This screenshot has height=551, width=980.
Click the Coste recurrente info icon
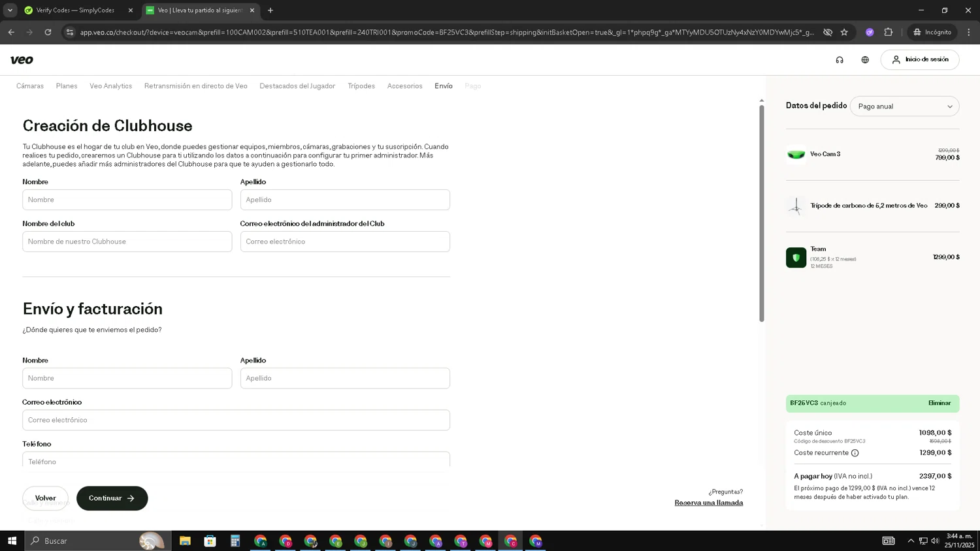[x=855, y=453]
